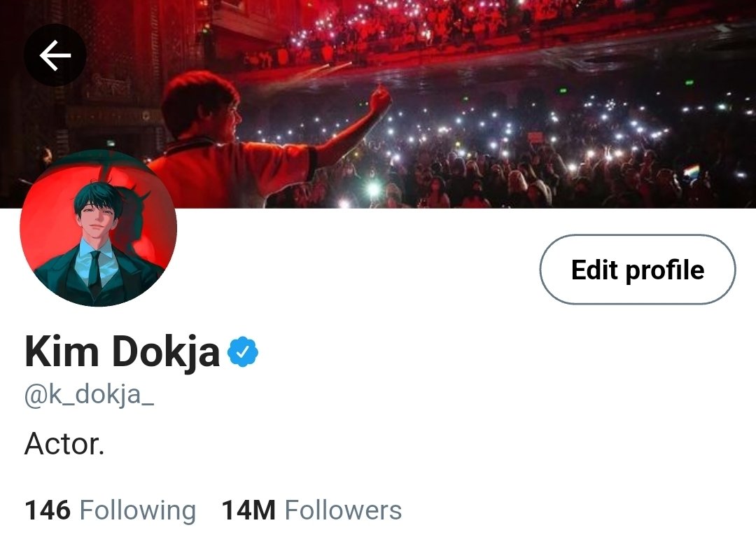
Task: Open the concert header banner photo
Action: [x=378, y=104]
